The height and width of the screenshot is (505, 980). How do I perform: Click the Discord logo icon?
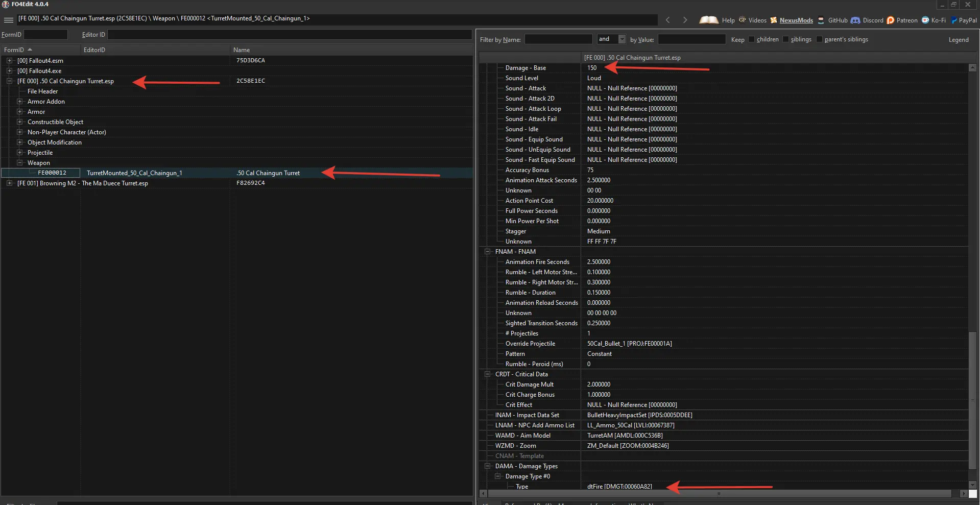point(855,20)
